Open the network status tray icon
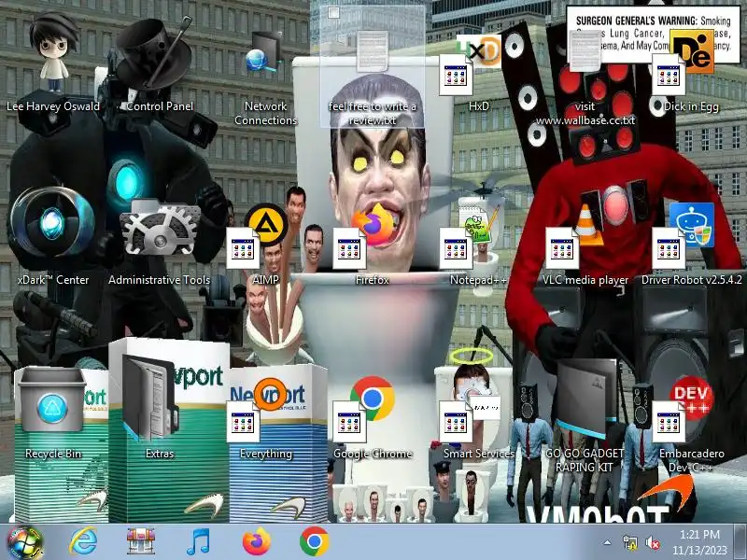The width and height of the screenshot is (747, 560). pos(629,542)
